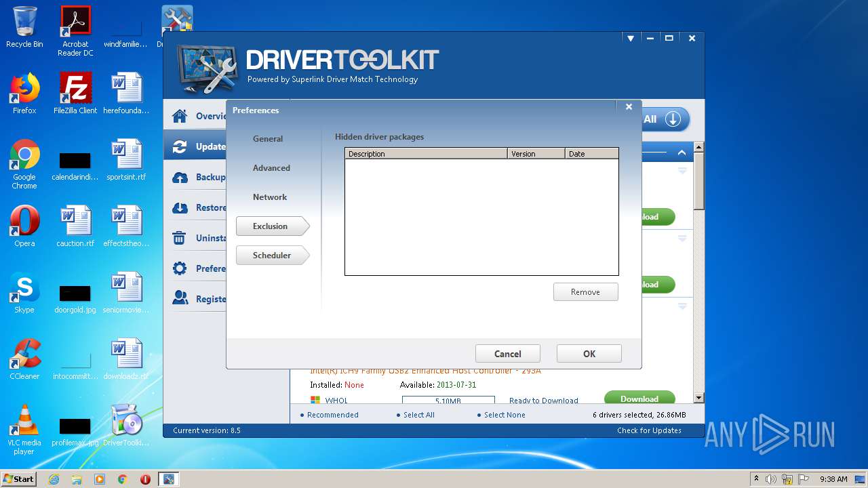Click Internet Explorer taskbar icon
The image size is (868, 488).
click(54, 479)
